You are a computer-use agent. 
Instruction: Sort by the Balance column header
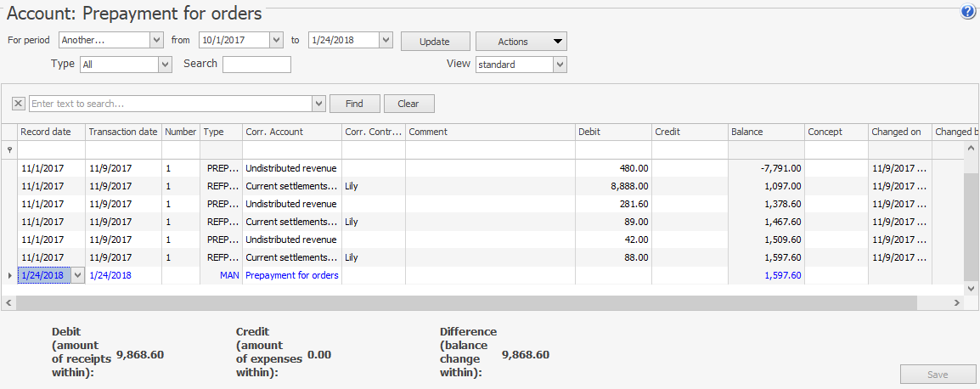pyautogui.click(x=765, y=132)
